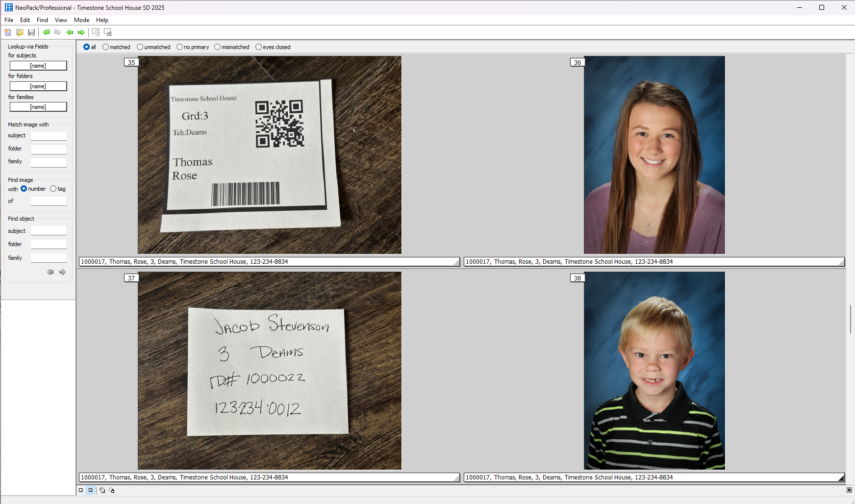Open the File menu
The height and width of the screenshot is (504, 855).
pyautogui.click(x=9, y=20)
